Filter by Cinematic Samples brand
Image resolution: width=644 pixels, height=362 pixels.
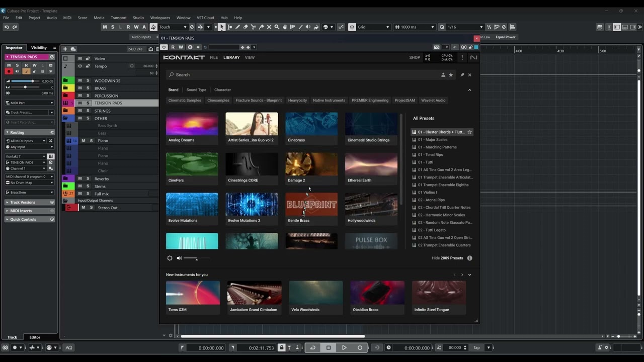pos(185,101)
